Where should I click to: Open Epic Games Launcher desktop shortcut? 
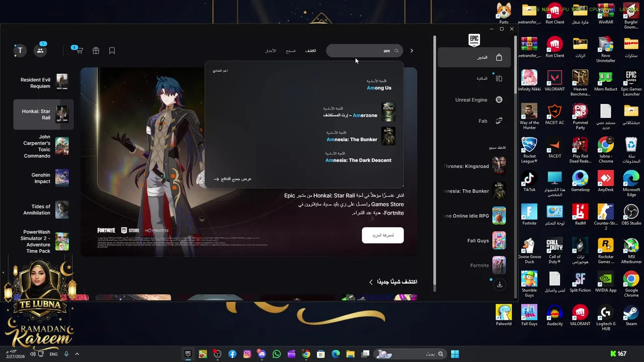point(631,83)
